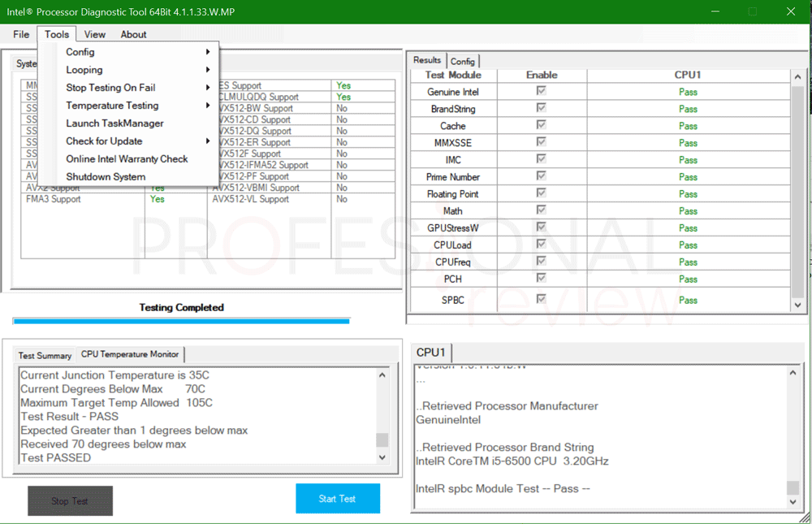The image size is (812, 524).
Task: Switch to Test Summary tab
Action: pos(45,356)
